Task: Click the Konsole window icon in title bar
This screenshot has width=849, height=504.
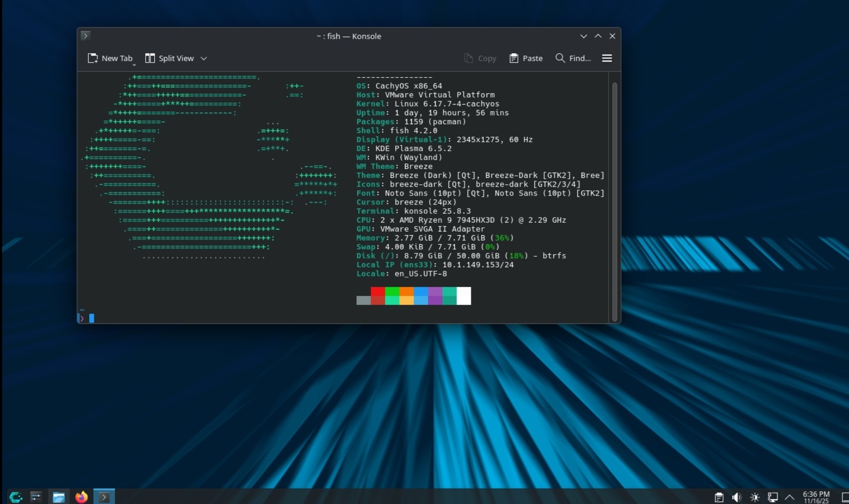Action: (85, 36)
